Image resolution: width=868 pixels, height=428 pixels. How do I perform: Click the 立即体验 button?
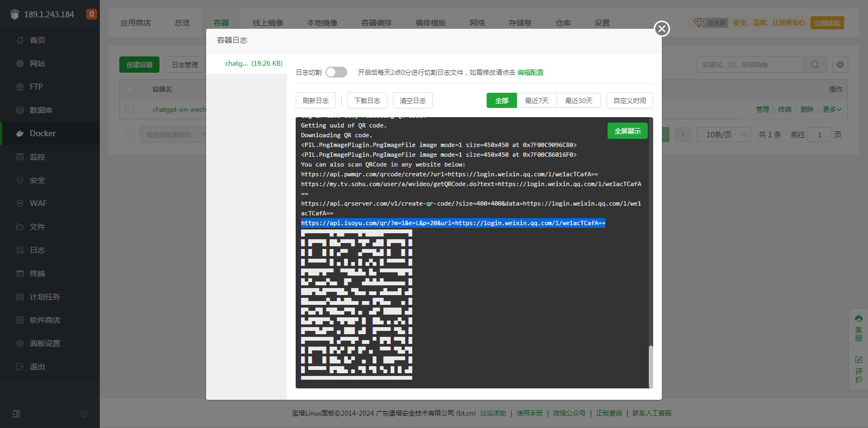[x=827, y=23]
